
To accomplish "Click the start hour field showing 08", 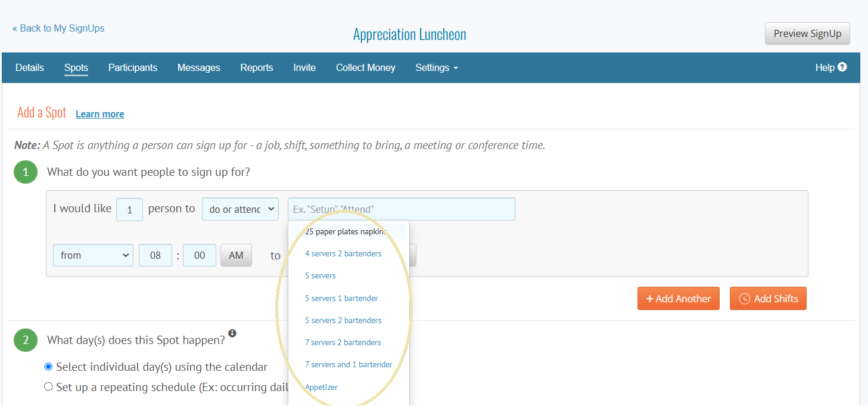I will coord(155,255).
